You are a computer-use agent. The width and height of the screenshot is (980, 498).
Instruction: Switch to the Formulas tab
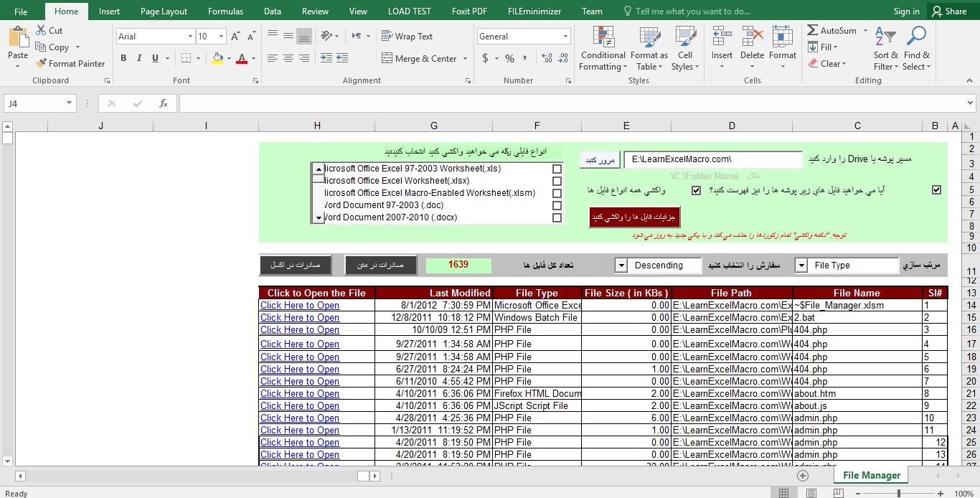[x=225, y=11]
